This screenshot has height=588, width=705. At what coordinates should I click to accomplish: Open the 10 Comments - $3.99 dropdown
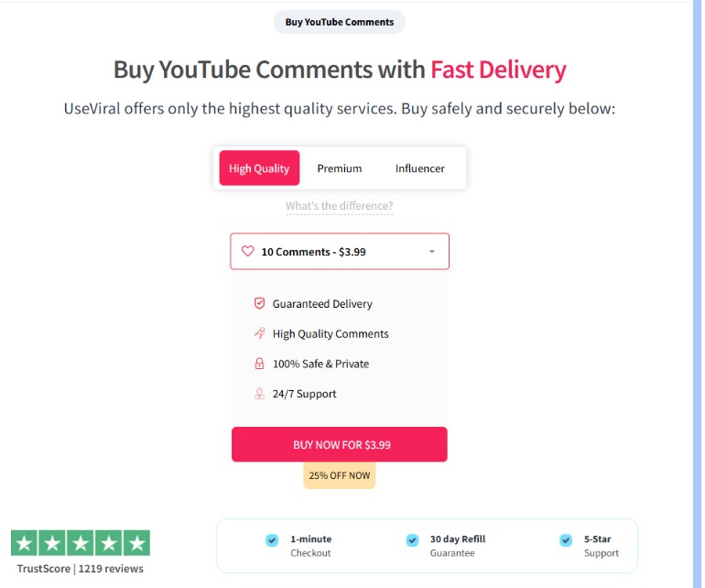(x=339, y=251)
